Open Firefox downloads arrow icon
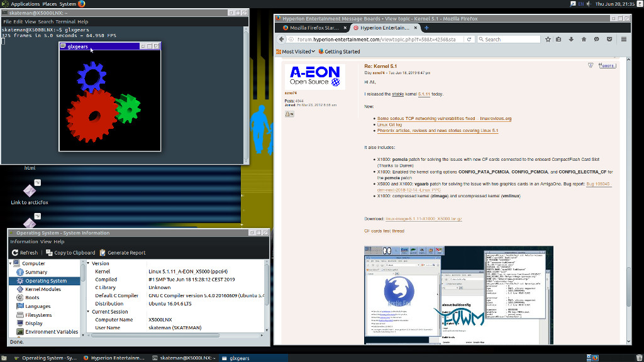Screen dimensions: 644x362 tap(571, 40)
